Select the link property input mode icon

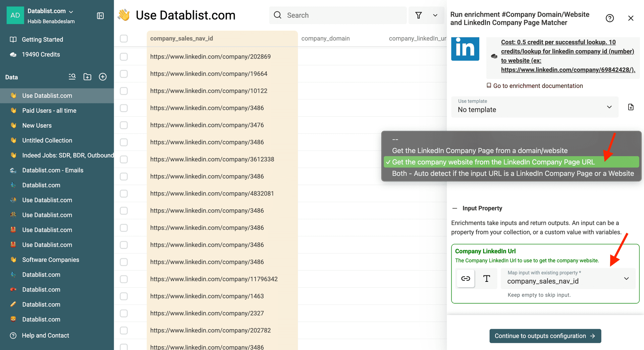tap(466, 278)
